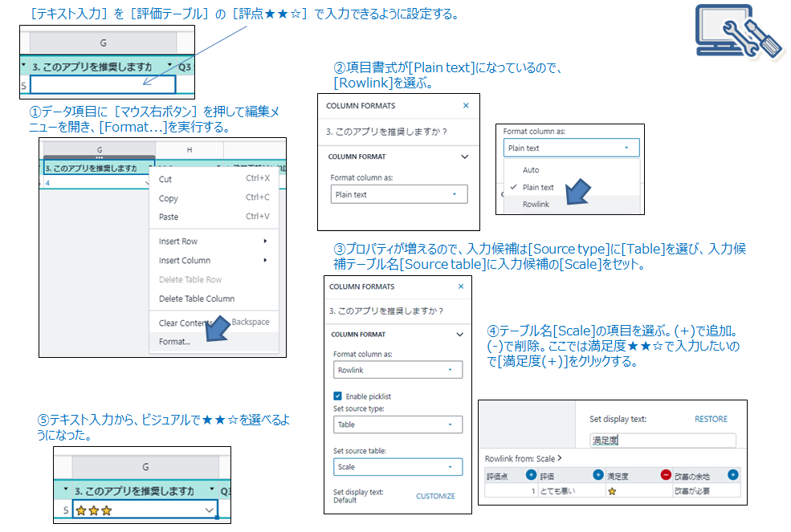
Task: Open the picklist arrow in the three-star cell
Action: (209, 510)
